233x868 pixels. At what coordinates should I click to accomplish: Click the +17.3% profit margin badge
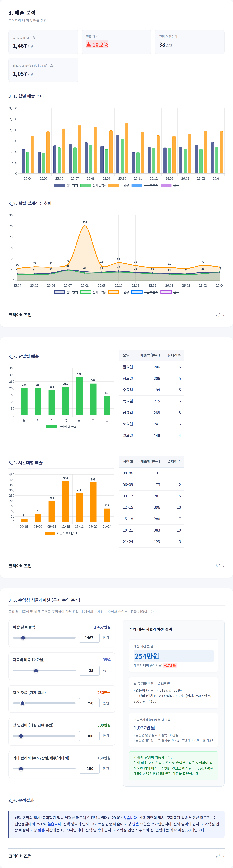[x=170, y=665]
